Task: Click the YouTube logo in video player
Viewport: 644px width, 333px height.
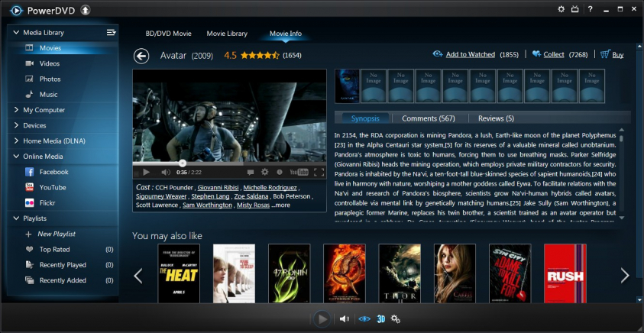Action: (x=298, y=173)
